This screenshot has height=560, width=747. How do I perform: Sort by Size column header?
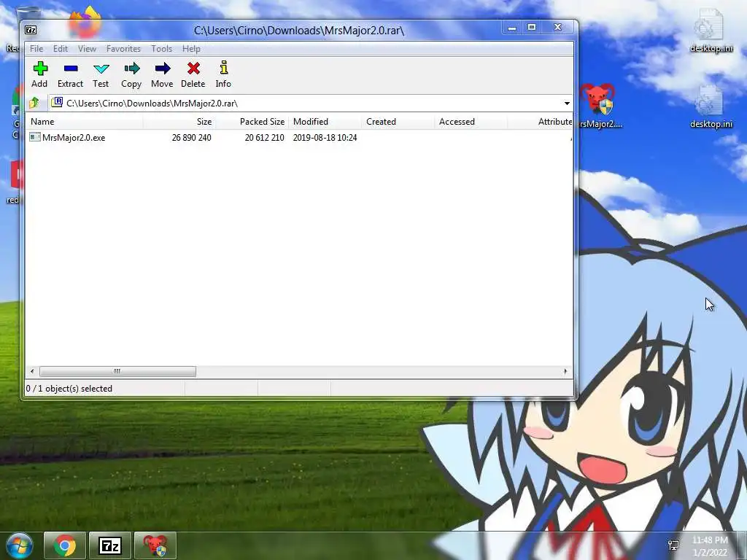(179, 122)
